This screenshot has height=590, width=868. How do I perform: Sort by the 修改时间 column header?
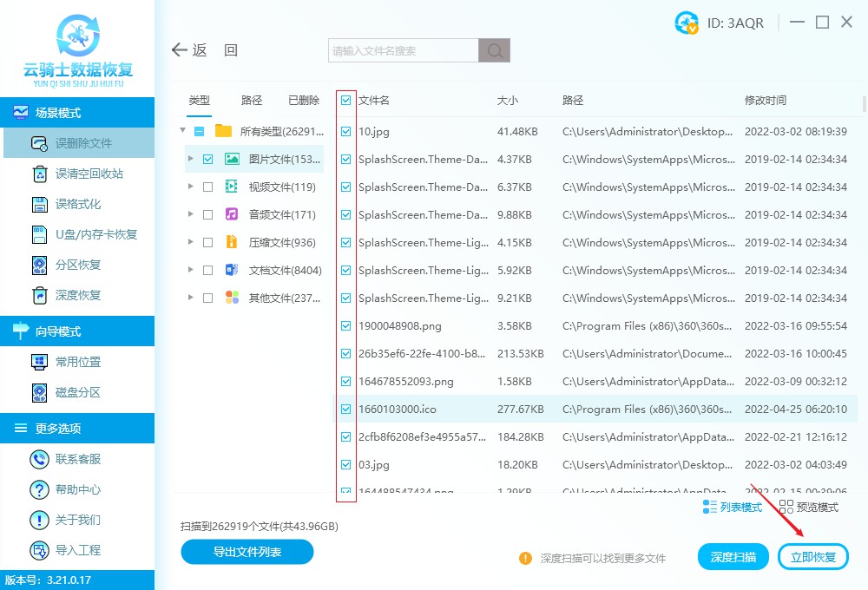766,100
